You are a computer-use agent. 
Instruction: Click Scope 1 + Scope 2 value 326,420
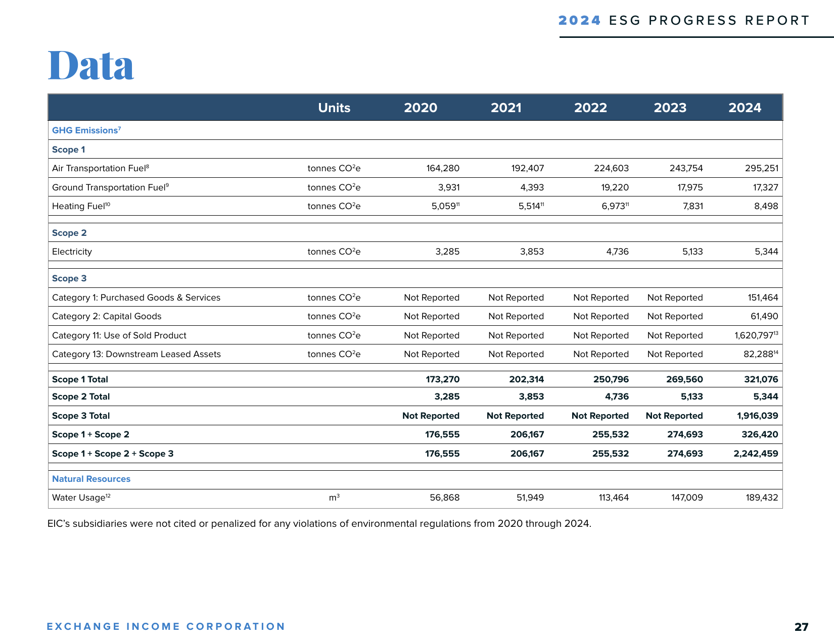coord(760,434)
